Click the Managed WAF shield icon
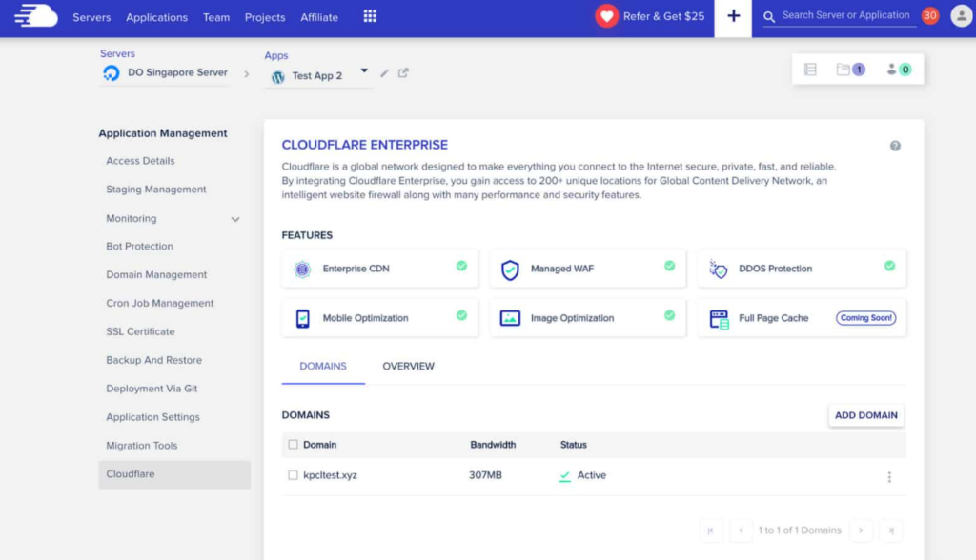Image resolution: width=976 pixels, height=560 pixels. (510, 270)
